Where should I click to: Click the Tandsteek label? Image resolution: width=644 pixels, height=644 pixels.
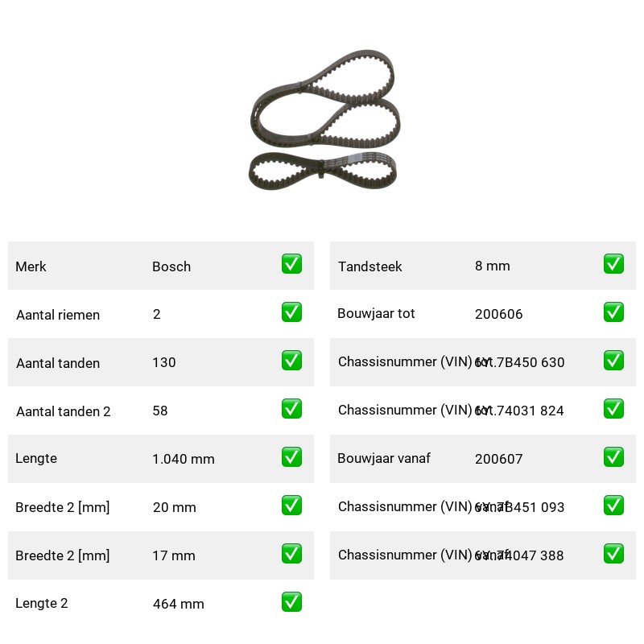369,266
